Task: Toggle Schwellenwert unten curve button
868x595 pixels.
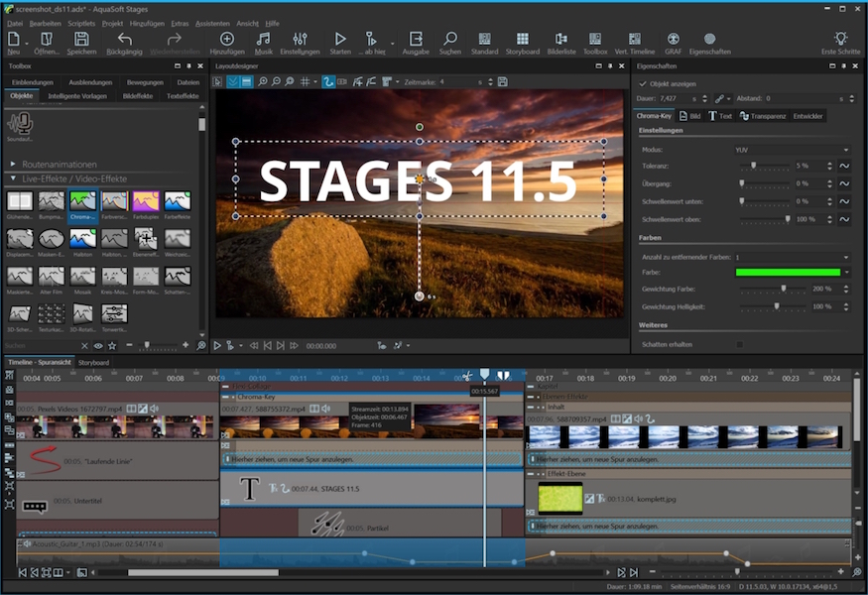Action: pyautogui.click(x=844, y=201)
